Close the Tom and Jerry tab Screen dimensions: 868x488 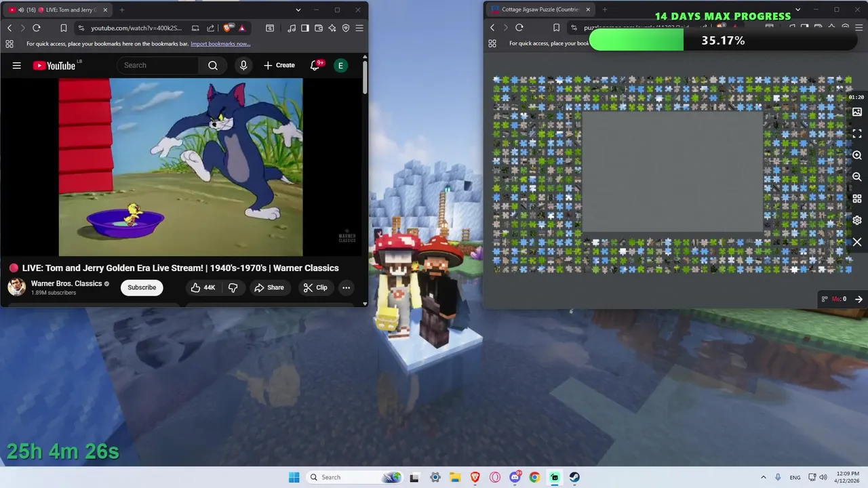tap(105, 10)
